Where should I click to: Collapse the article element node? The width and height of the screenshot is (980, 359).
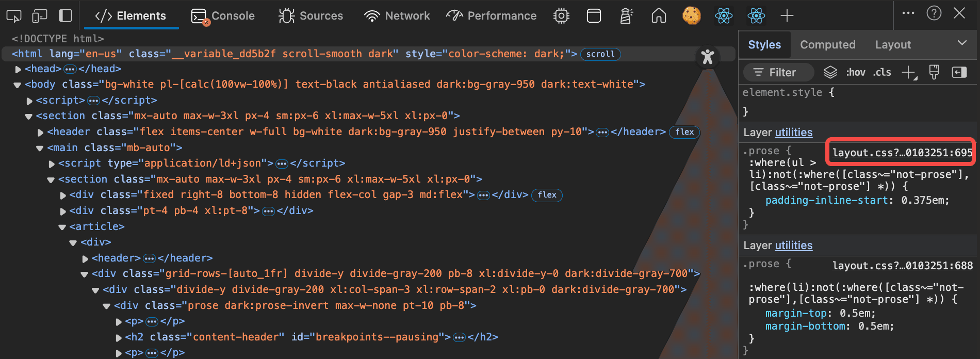(62, 227)
